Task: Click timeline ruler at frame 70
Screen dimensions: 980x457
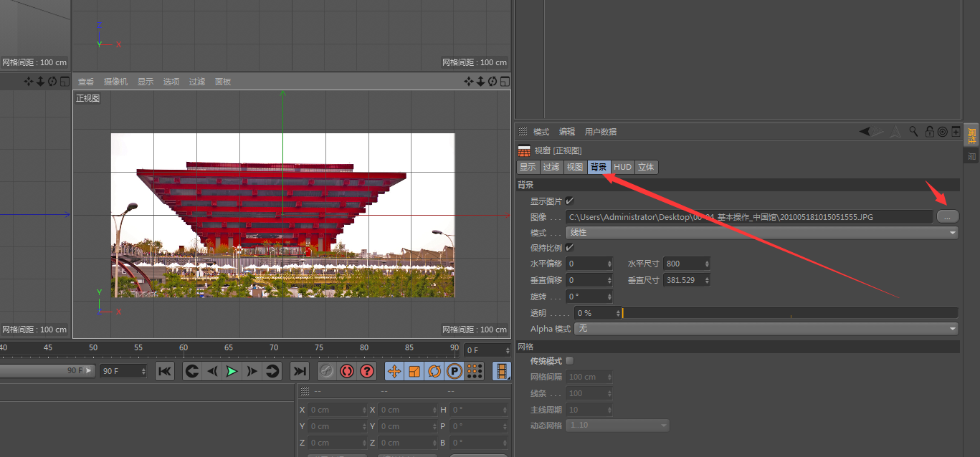Action: [274, 349]
